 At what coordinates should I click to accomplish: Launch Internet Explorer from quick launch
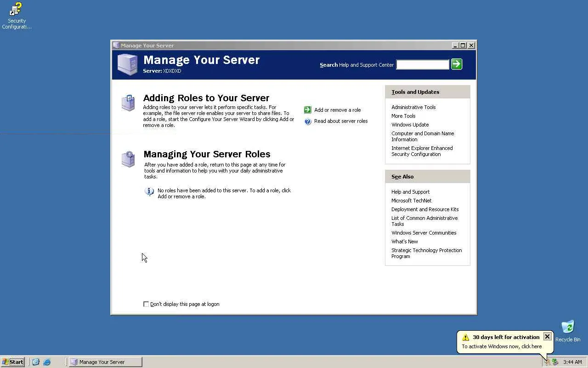pyautogui.click(x=47, y=362)
